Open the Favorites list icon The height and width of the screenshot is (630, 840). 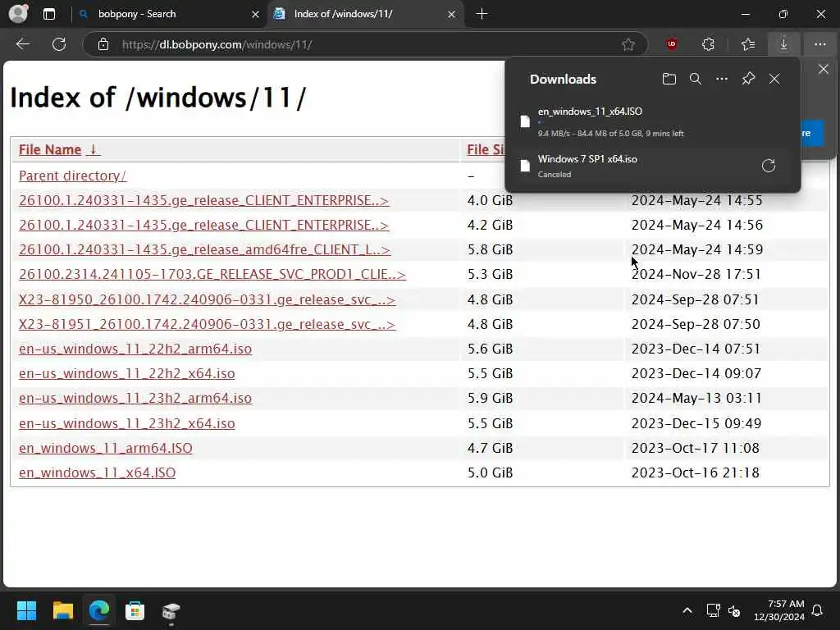748,44
